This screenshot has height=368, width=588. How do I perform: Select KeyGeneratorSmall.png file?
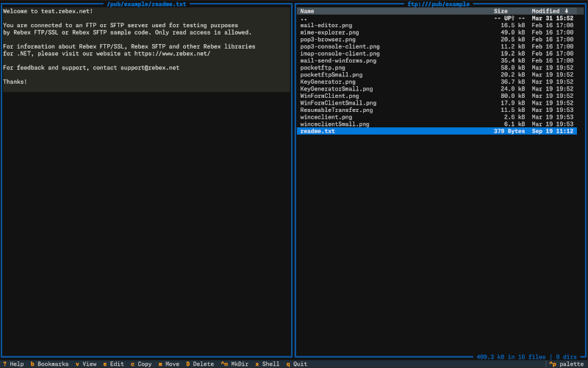coord(437,89)
